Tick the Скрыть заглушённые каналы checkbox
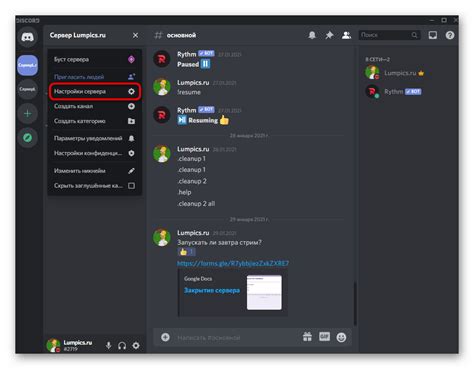 (131, 185)
